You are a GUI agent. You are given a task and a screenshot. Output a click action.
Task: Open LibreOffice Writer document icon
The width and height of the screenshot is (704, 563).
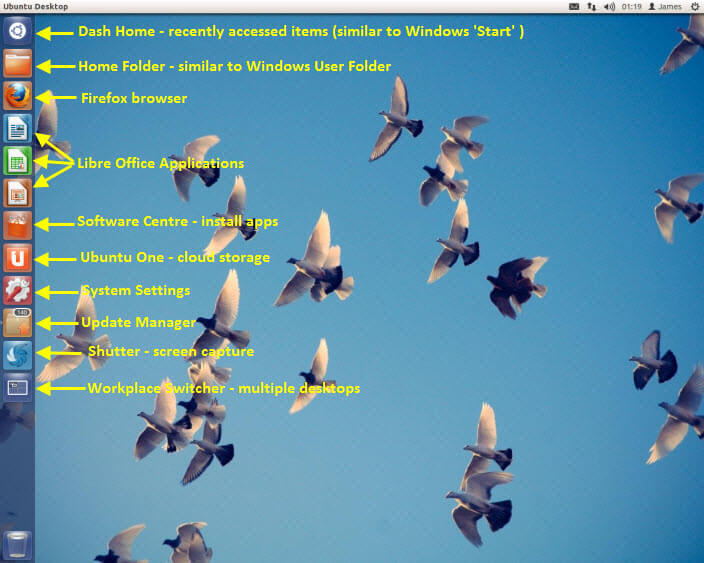pyautogui.click(x=18, y=128)
